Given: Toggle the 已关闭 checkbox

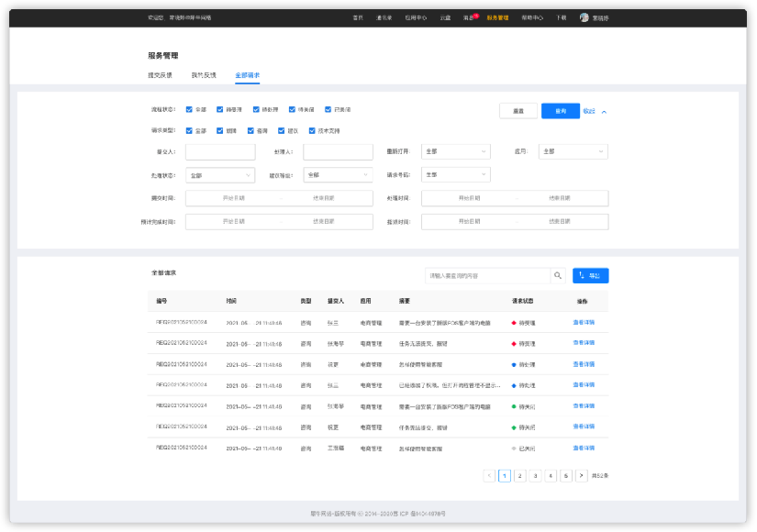Looking at the screenshot, I should (x=328, y=109).
